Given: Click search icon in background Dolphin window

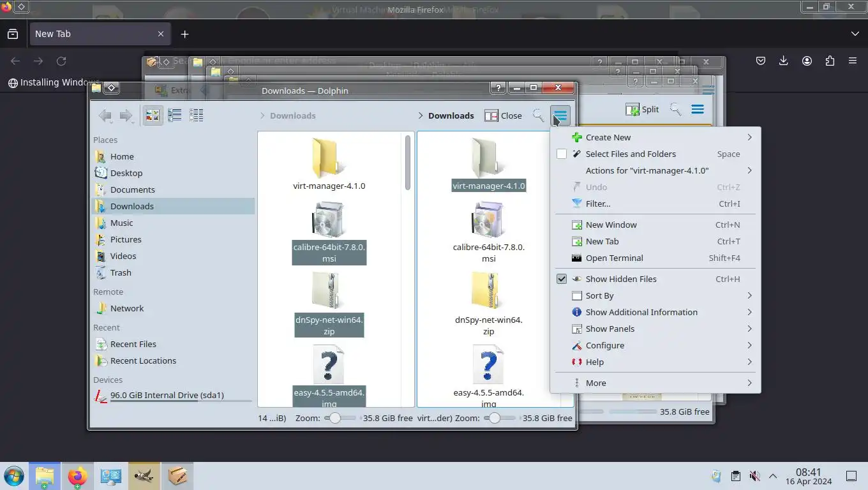Looking at the screenshot, I should coord(675,109).
